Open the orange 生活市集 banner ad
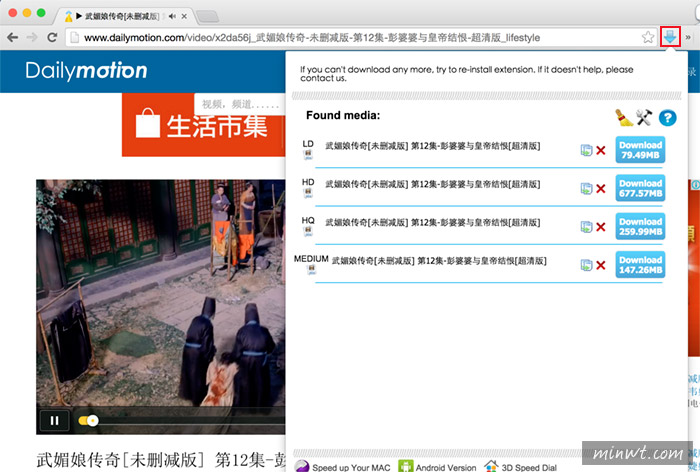 204,126
